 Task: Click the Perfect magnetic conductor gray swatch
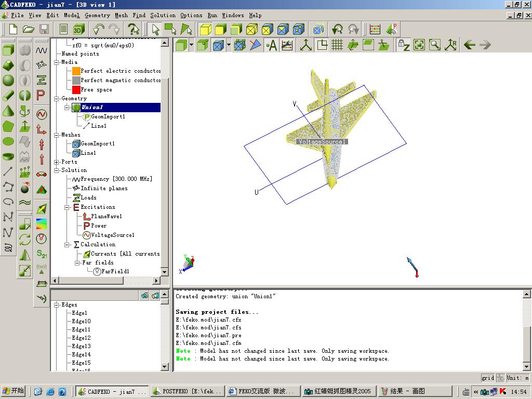coord(76,81)
